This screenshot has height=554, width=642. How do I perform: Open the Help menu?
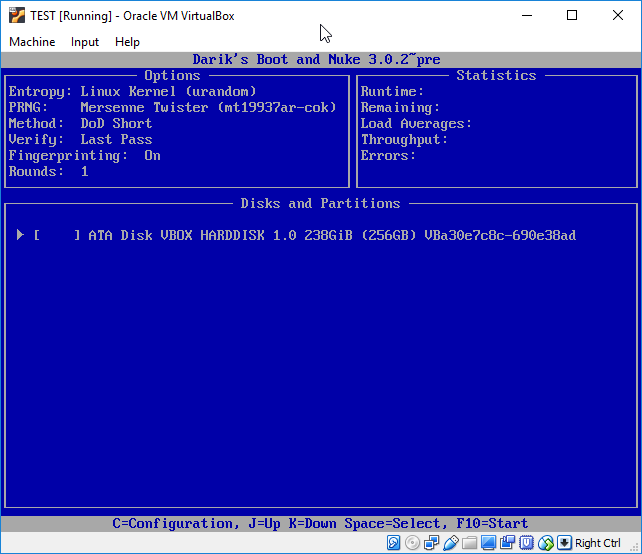127,42
